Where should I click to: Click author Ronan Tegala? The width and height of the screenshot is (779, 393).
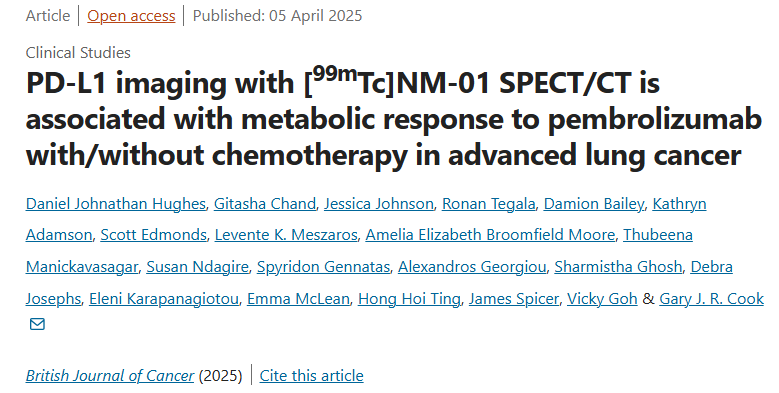[489, 204]
